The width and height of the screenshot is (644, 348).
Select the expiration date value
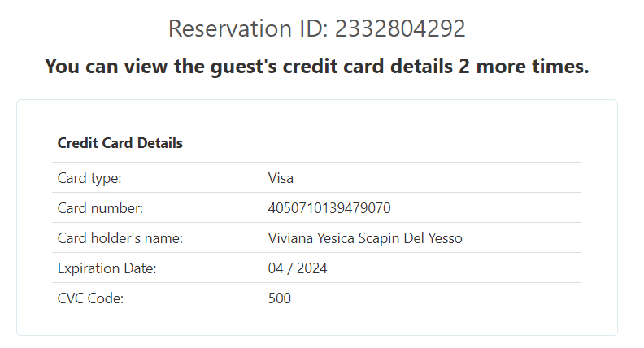298,268
